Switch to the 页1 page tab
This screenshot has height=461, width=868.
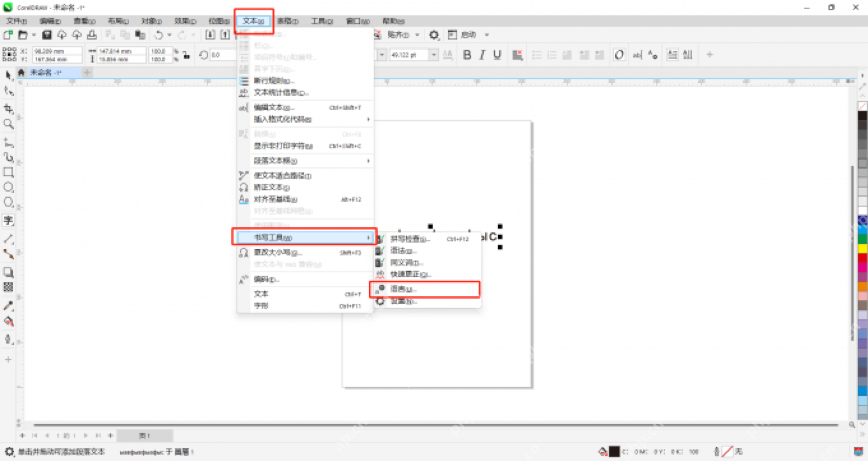point(145,435)
